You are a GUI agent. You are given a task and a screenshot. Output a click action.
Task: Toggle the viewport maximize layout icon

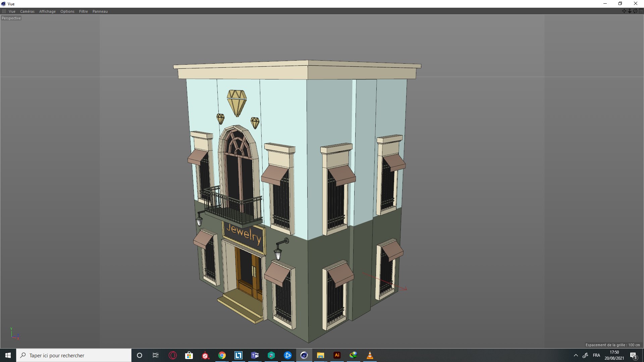641,11
